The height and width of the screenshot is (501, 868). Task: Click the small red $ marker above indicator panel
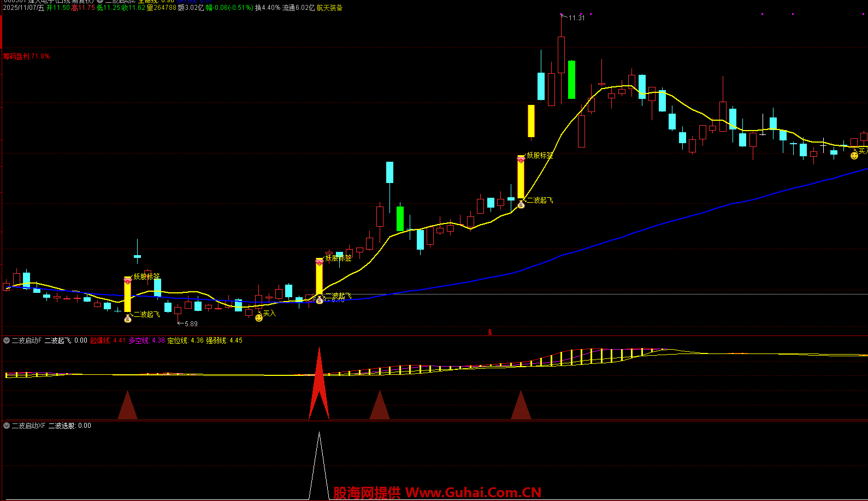click(x=489, y=332)
